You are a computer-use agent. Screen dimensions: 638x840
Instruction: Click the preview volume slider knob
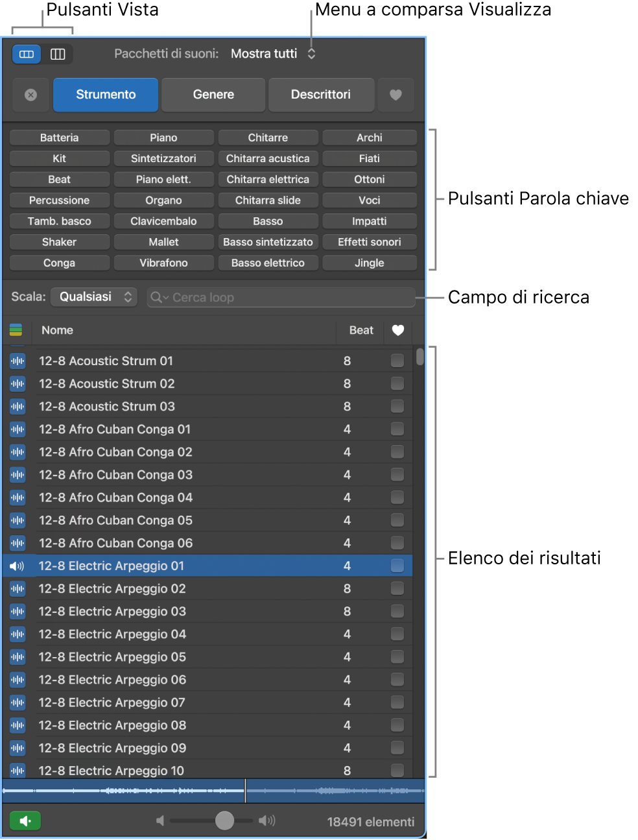tap(224, 821)
